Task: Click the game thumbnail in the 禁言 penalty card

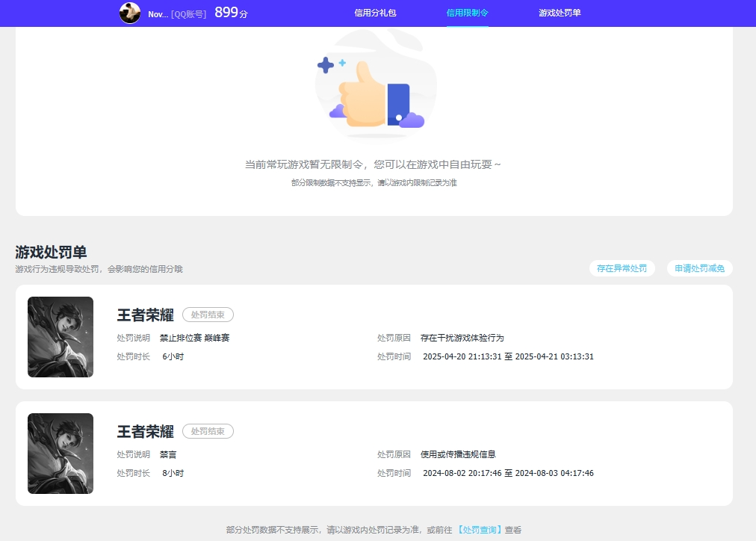Action: click(61, 454)
